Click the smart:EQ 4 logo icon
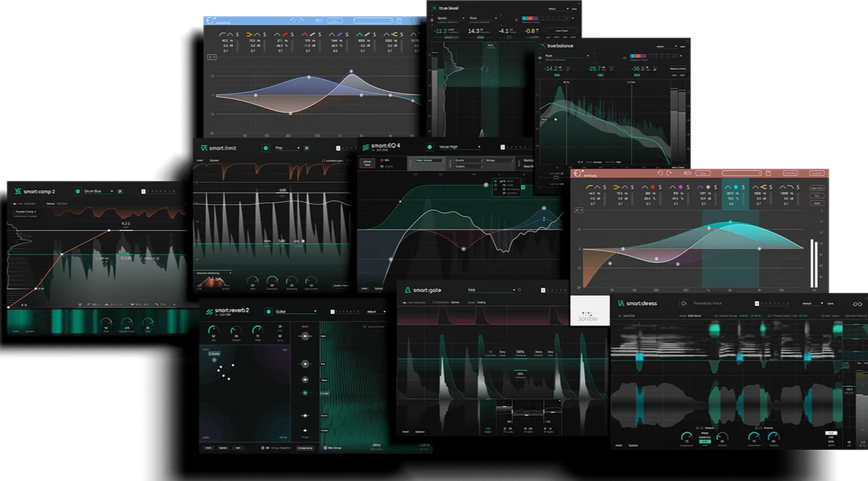 tap(366, 147)
